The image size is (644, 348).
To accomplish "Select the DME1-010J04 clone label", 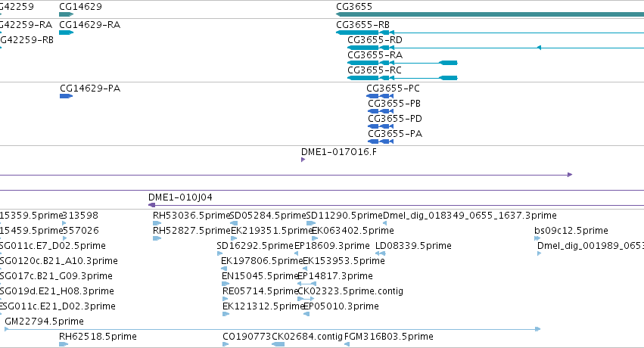I will [x=180, y=197].
